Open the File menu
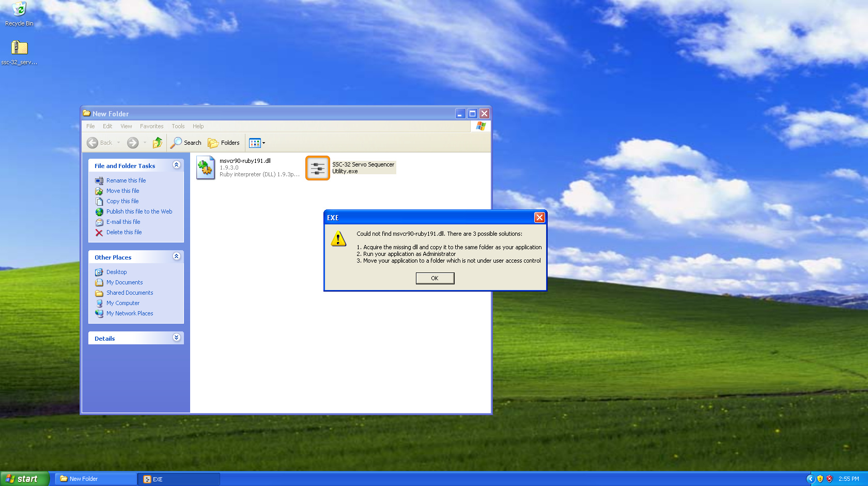 point(90,126)
